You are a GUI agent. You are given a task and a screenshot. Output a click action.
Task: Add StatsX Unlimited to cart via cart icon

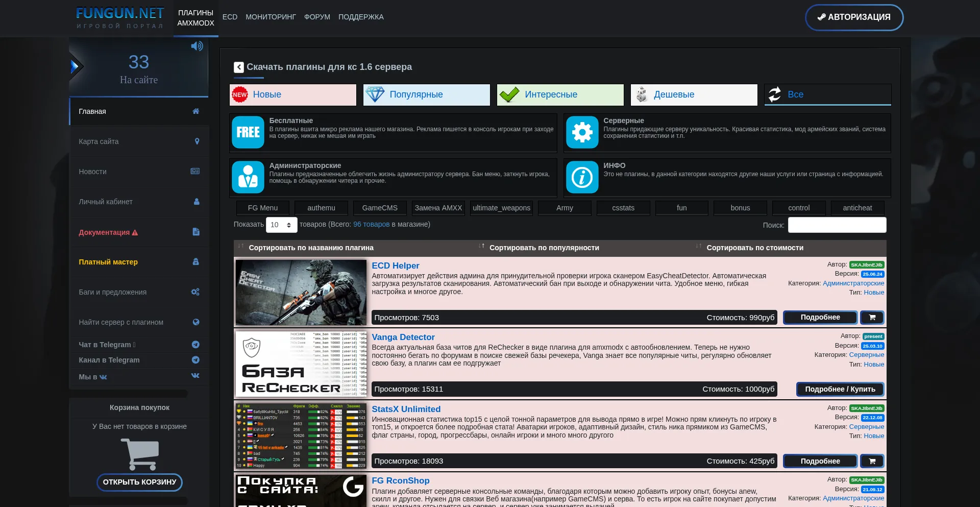pyautogui.click(x=872, y=462)
